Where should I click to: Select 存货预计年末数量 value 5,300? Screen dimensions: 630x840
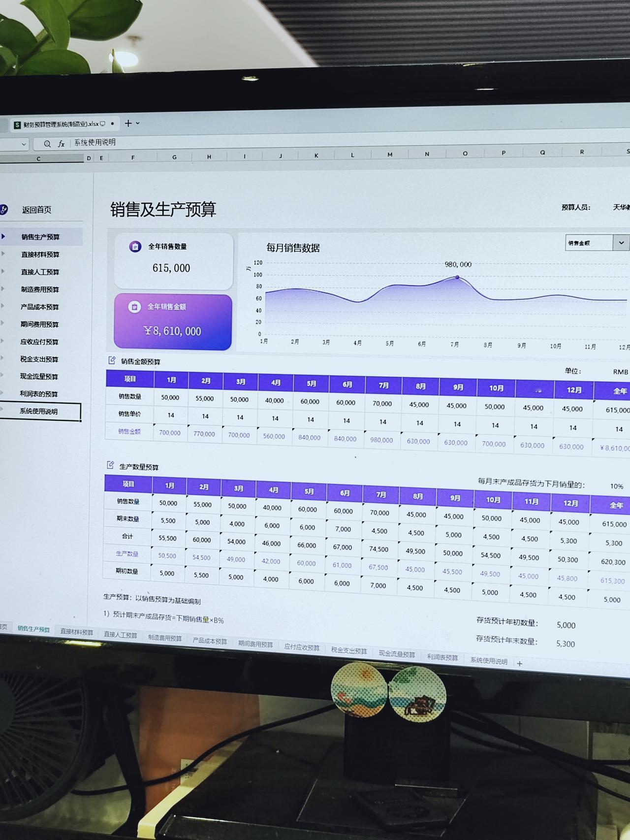click(x=566, y=644)
